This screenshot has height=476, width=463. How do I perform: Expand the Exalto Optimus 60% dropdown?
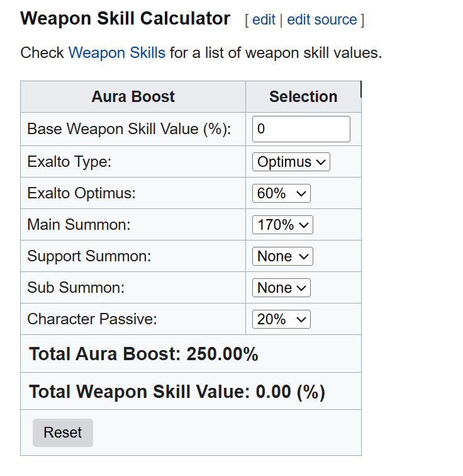pyautogui.click(x=281, y=193)
